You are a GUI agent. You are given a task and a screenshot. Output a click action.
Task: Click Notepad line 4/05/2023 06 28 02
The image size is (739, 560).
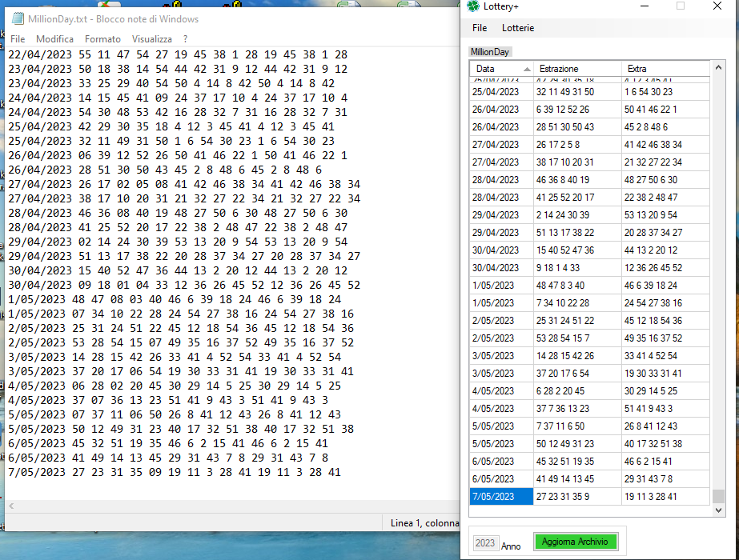[175, 386]
